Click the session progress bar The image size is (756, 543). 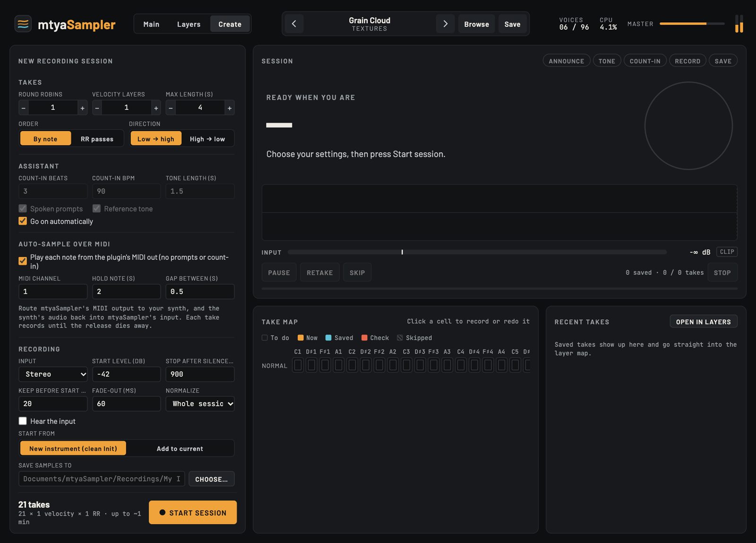pyautogui.click(x=499, y=288)
